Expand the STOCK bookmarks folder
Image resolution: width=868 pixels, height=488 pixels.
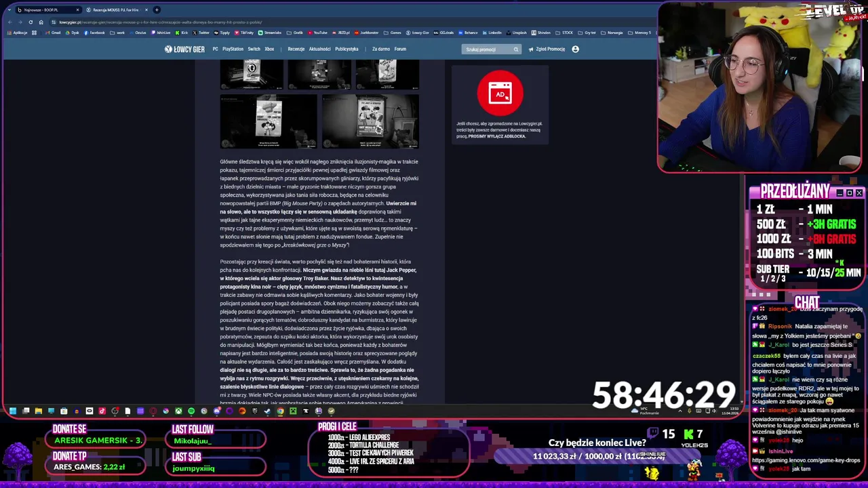tap(565, 33)
